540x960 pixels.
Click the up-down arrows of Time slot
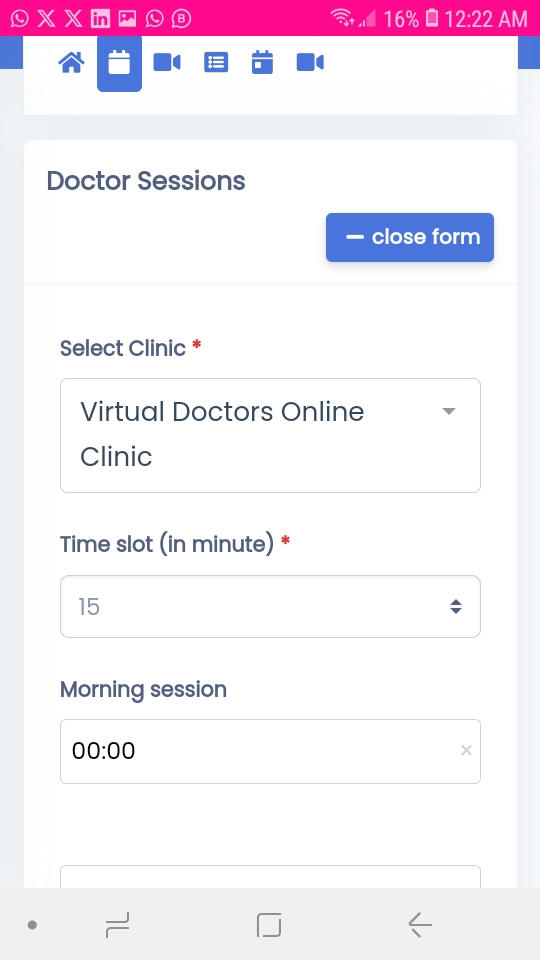coord(456,607)
